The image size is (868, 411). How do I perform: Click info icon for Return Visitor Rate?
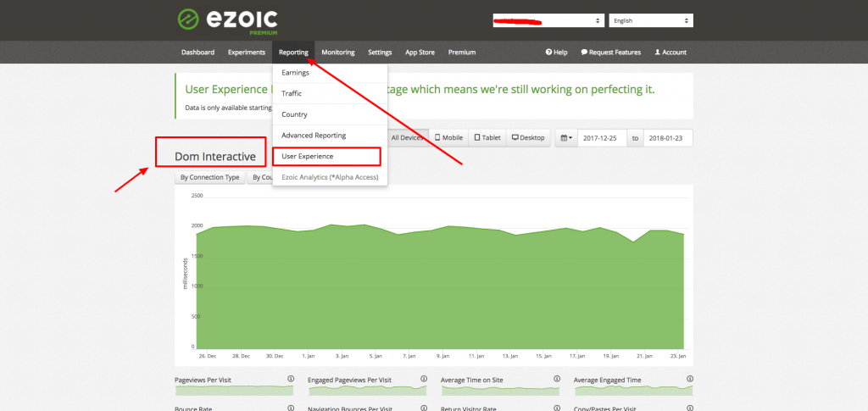pos(557,408)
